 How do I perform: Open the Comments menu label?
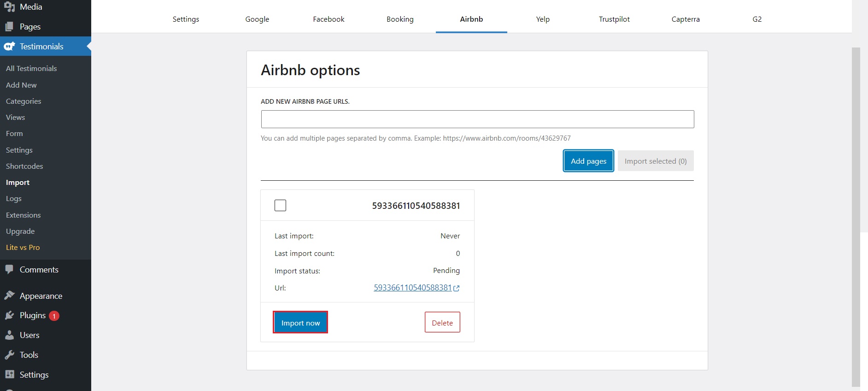pos(39,270)
